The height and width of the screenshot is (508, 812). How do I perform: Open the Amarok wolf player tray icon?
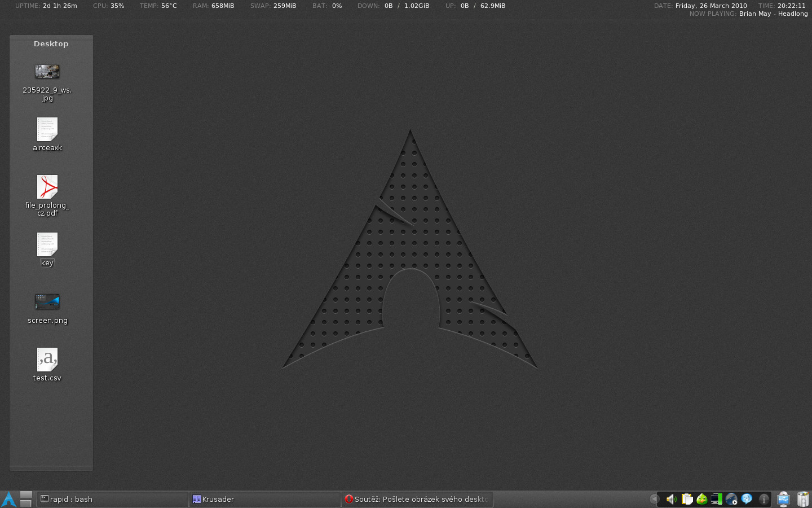point(731,499)
